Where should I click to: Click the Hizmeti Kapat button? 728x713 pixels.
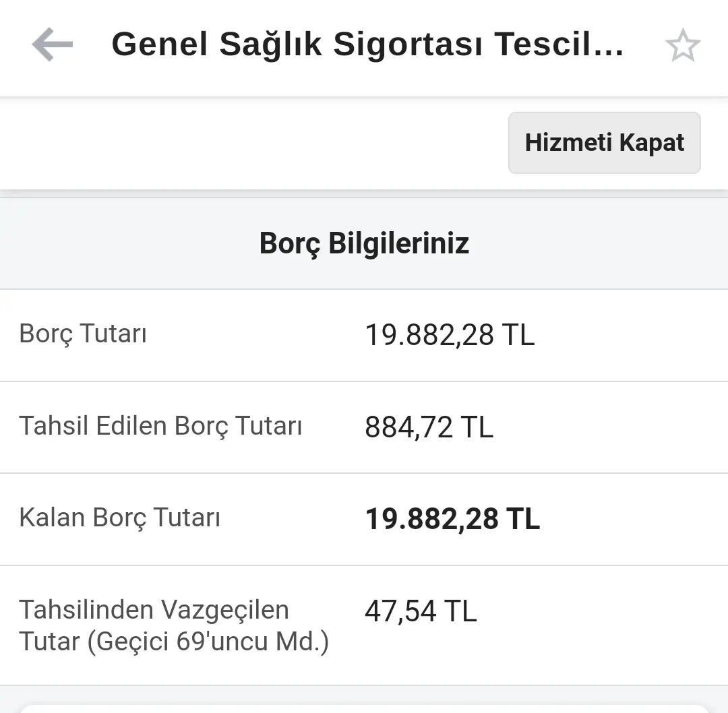[x=604, y=142]
